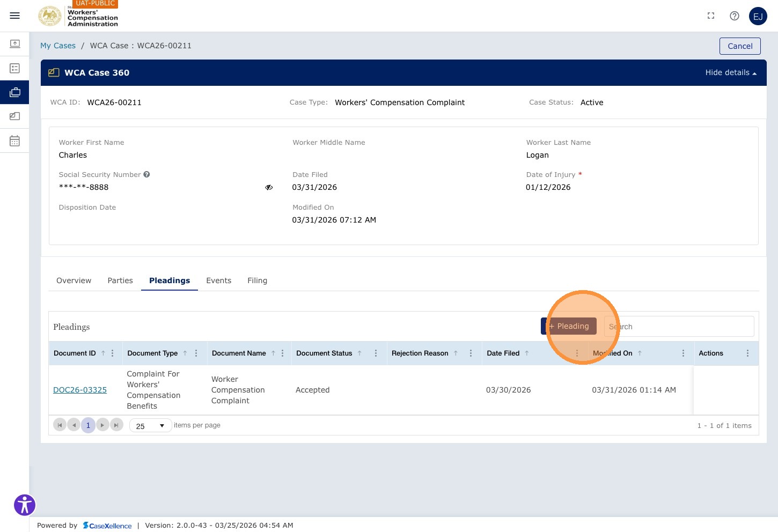This screenshot has width=778, height=532.
Task: Sort by Document Name arrow
Action: [273, 353]
